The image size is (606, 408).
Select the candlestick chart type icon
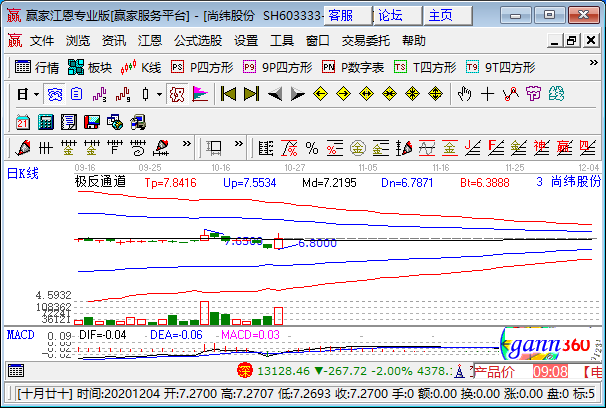coord(145,94)
